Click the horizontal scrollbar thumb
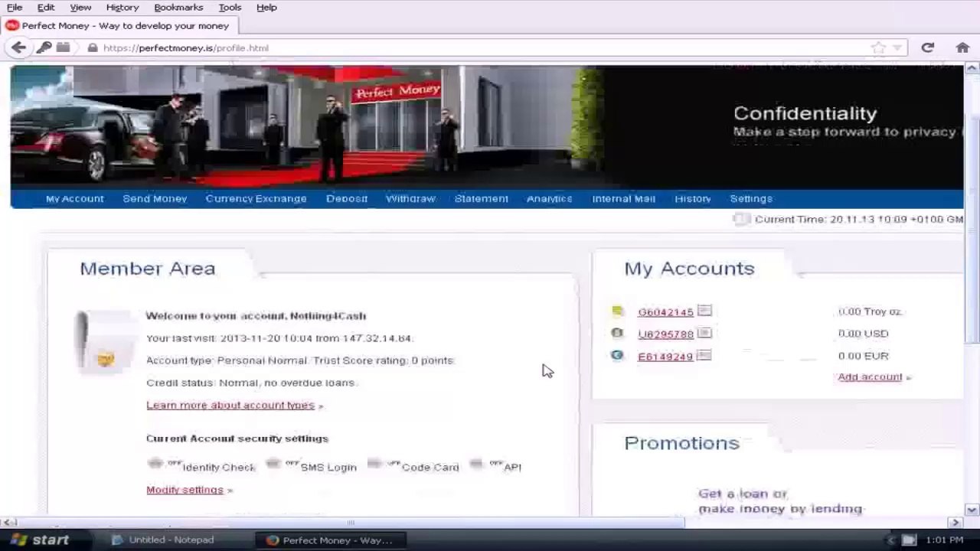980x551 pixels. 350,523
